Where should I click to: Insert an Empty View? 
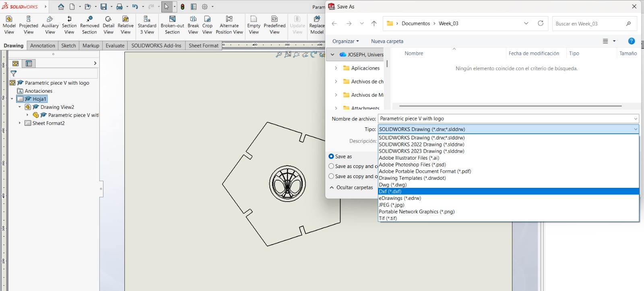[254, 25]
